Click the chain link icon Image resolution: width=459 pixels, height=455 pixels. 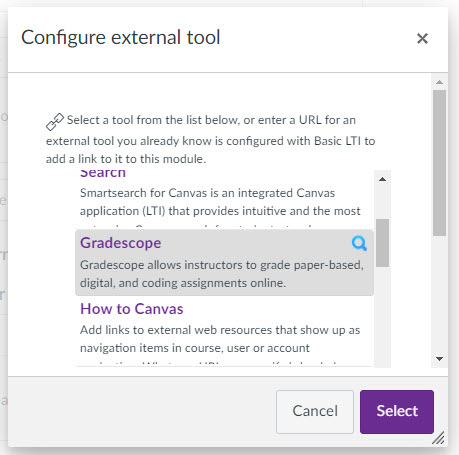click(x=55, y=122)
